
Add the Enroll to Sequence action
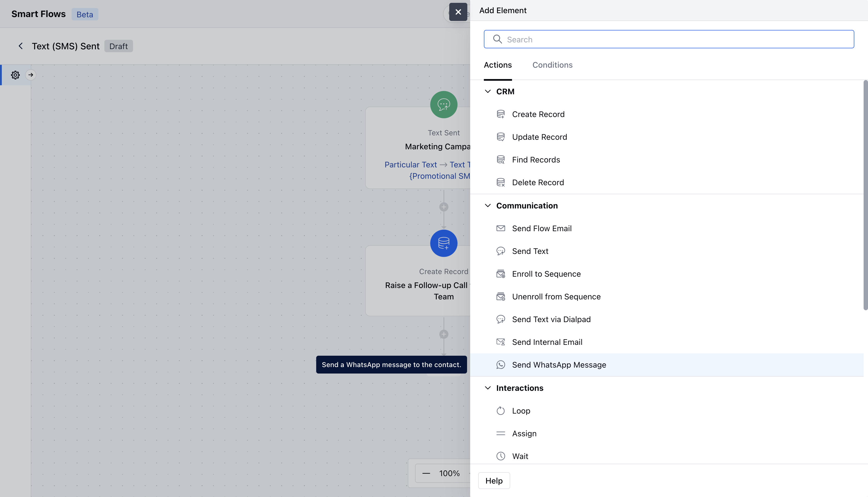pyautogui.click(x=546, y=274)
